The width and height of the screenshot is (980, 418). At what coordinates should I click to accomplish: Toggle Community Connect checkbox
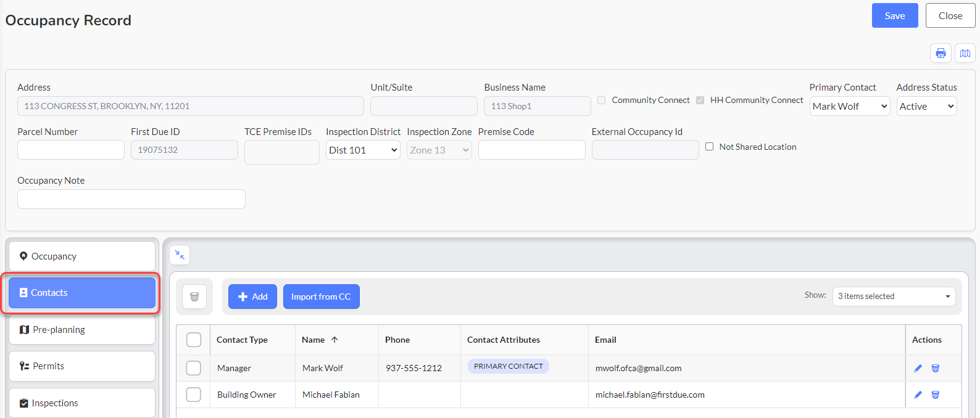(x=601, y=100)
